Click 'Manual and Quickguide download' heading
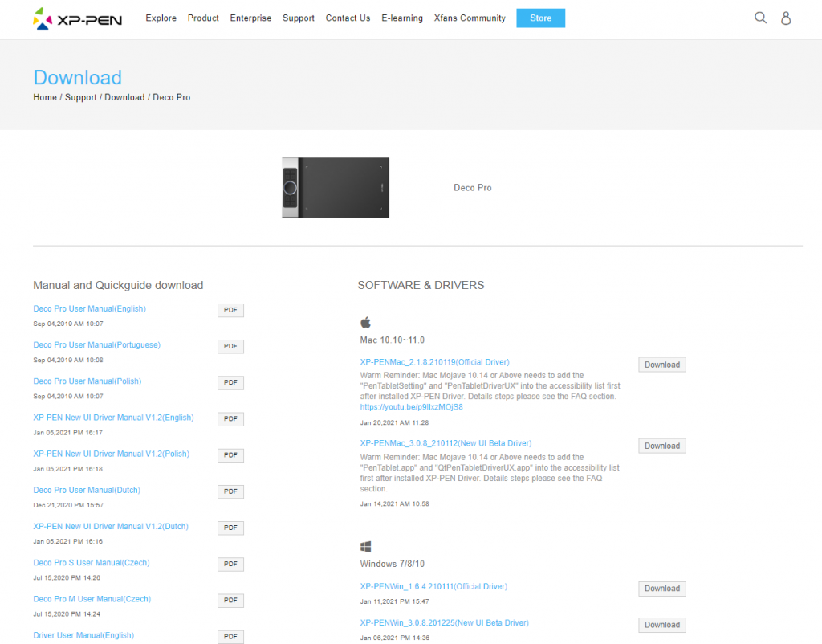This screenshot has width=822, height=644. coord(118,285)
